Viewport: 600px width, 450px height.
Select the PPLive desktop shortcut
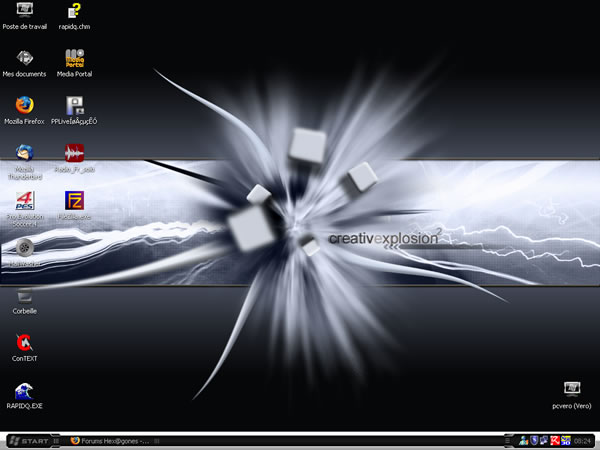coord(74,105)
